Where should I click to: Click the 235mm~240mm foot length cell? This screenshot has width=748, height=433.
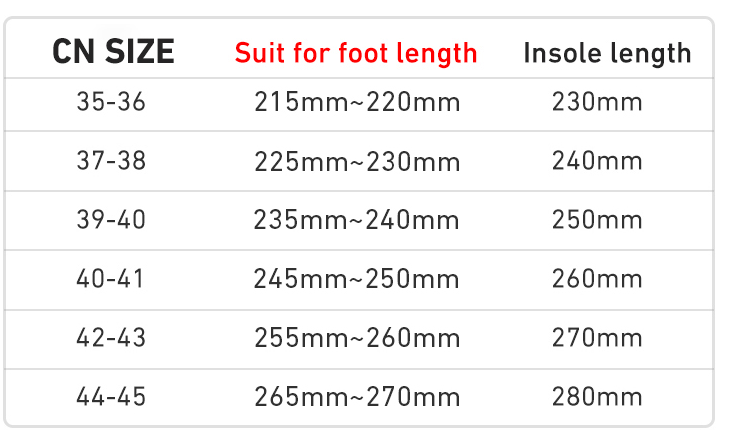tap(357, 220)
